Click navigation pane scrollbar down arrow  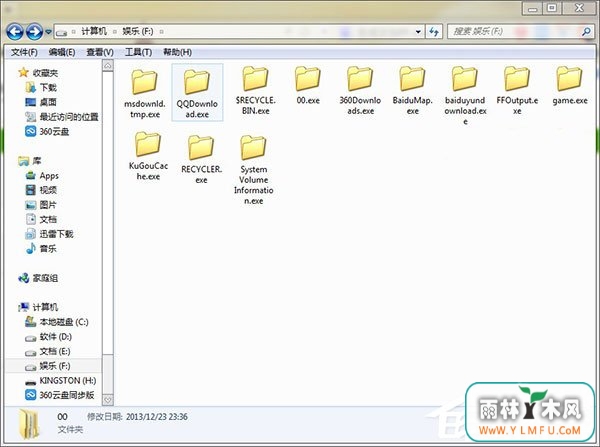click(108, 400)
